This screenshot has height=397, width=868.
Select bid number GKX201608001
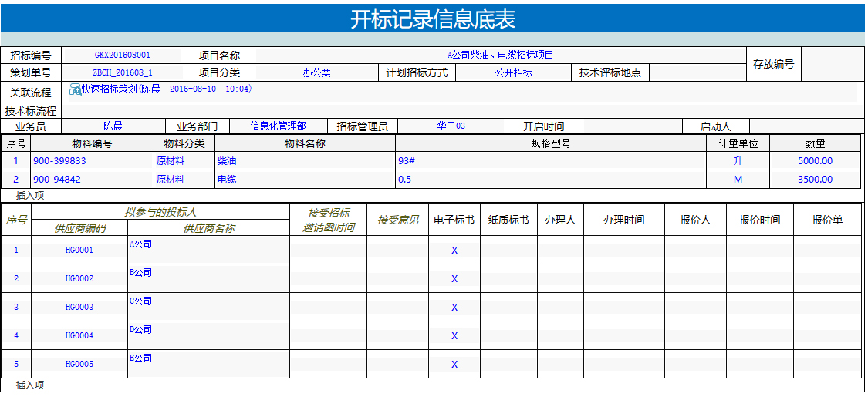click(x=123, y=56)
